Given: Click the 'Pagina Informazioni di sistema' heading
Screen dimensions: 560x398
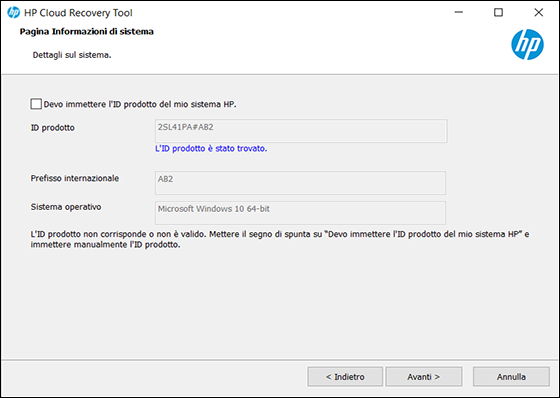Looking at the screenshot, I should click(86, 31).
